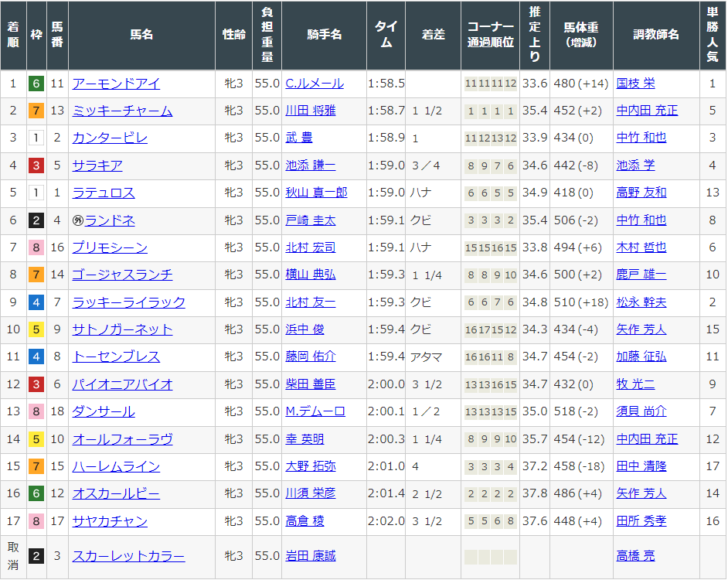Open jockey 高倉 稜 link

(x=304, y=521)
